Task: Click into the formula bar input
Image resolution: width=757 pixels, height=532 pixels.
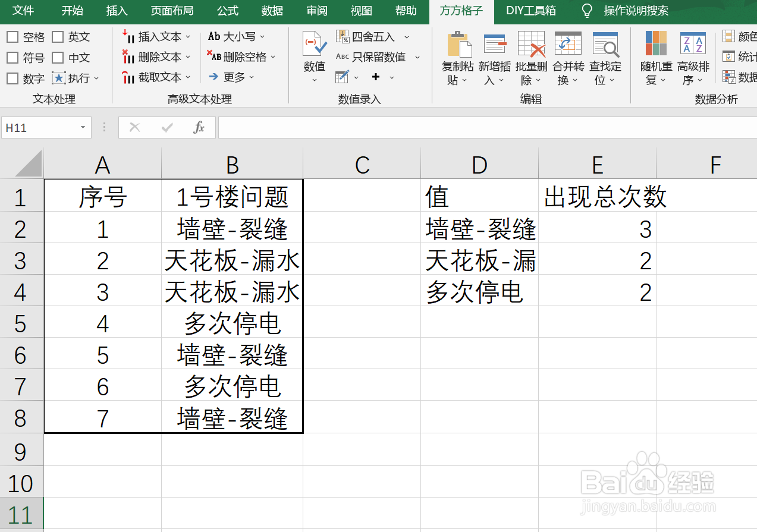Action: [488, 127]
